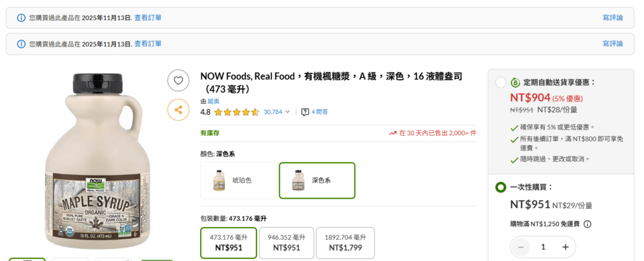This screenshot has width=644, height=261.
Task: Select the one-time purchase radio button
Action: (501, 187)
